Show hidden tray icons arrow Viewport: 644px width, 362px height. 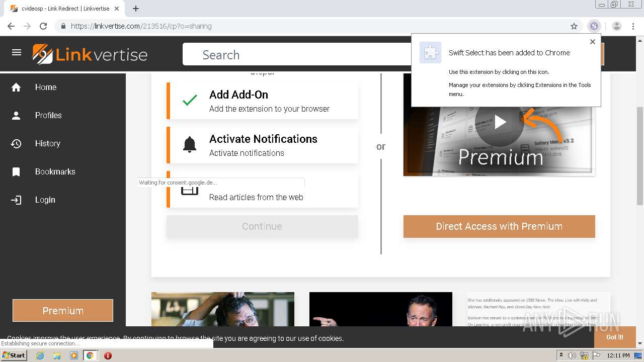pos(561,355)
